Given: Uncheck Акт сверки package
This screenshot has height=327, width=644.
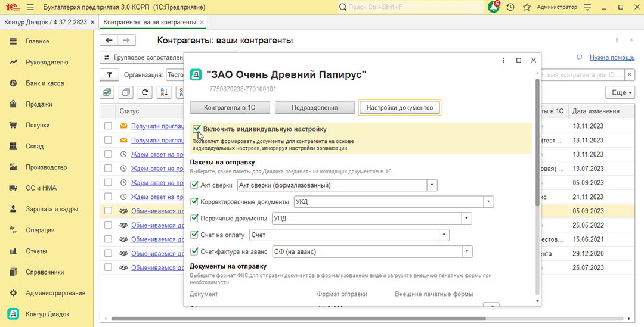Looking at the screenshot, I should point(194,185).
